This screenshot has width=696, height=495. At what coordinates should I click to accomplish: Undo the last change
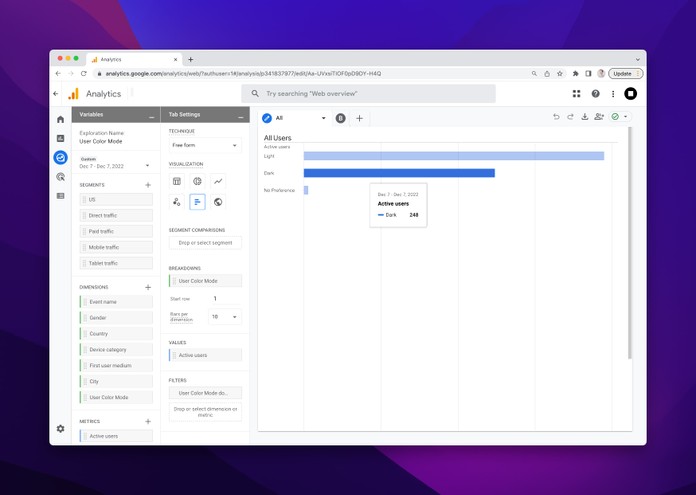click(x=557, y=117)
